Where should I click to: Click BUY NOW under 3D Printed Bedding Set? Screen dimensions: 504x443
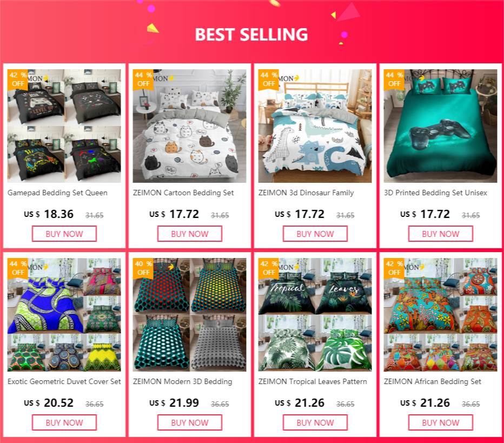tap(441, 234)
